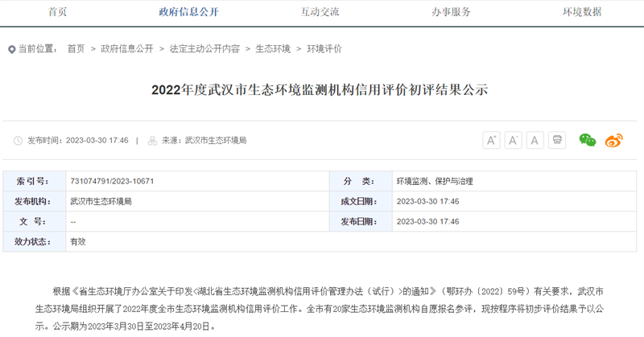Print the page with the printer icon
This screenshot has width=644, height=337.
pyautogui.click(x=557, y=140)
